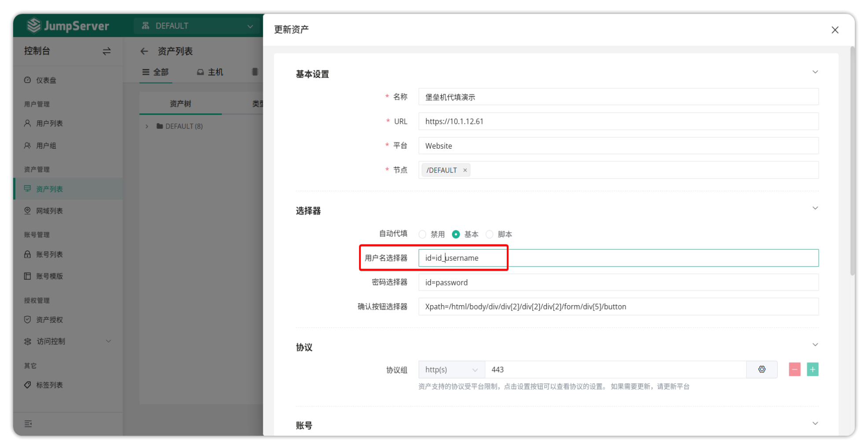
Task: Select 脚本 autofill option
Action: click(499, 234)
